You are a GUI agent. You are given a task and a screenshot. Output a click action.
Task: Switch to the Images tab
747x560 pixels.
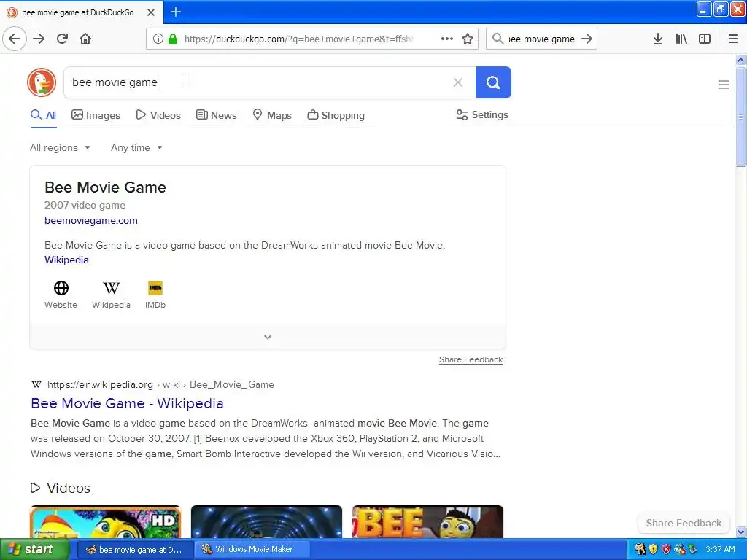(x=96, y=115)
